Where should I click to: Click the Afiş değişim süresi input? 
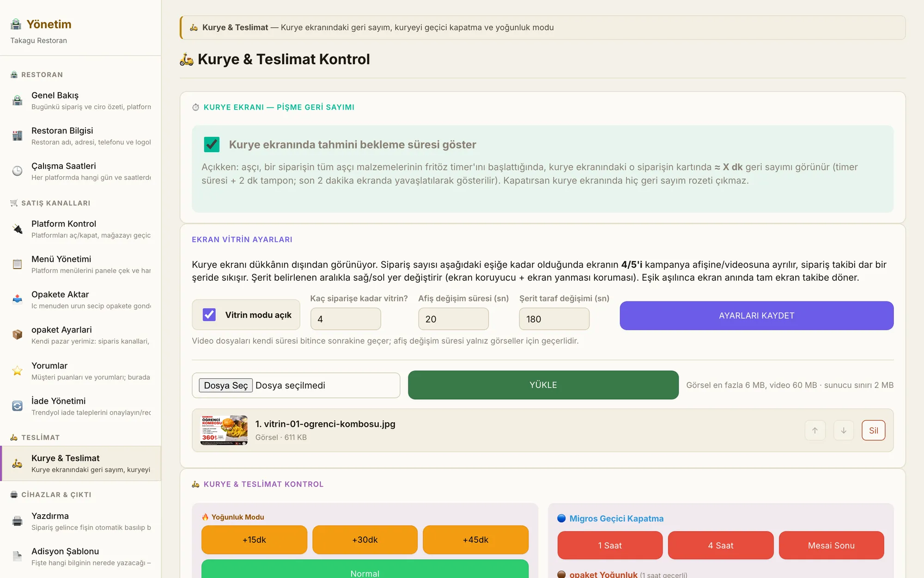pyautogui.click(x=453, y=319)
